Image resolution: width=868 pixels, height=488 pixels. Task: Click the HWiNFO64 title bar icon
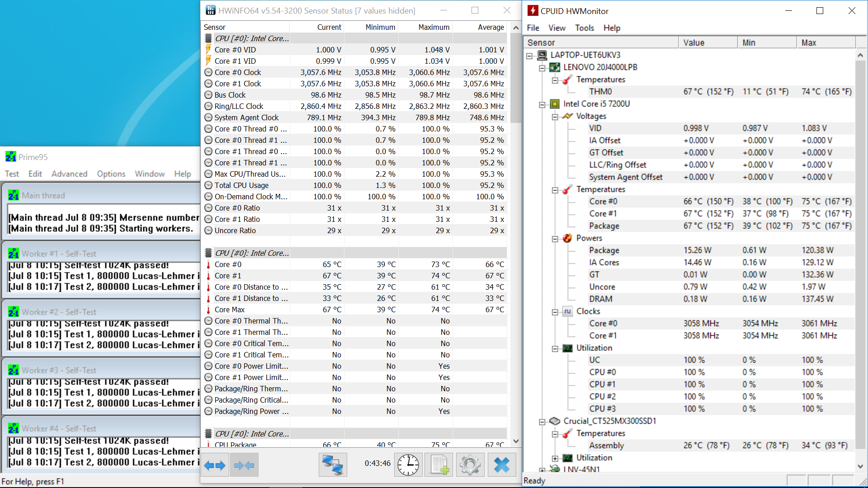point(211,10)
